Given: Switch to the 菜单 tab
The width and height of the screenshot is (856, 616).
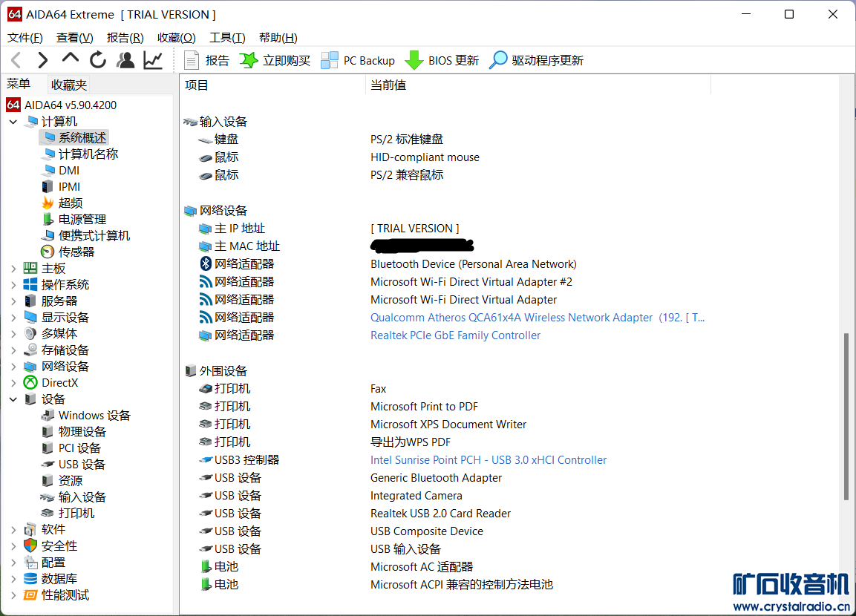Looking at the screenshot, I should 19,84.
